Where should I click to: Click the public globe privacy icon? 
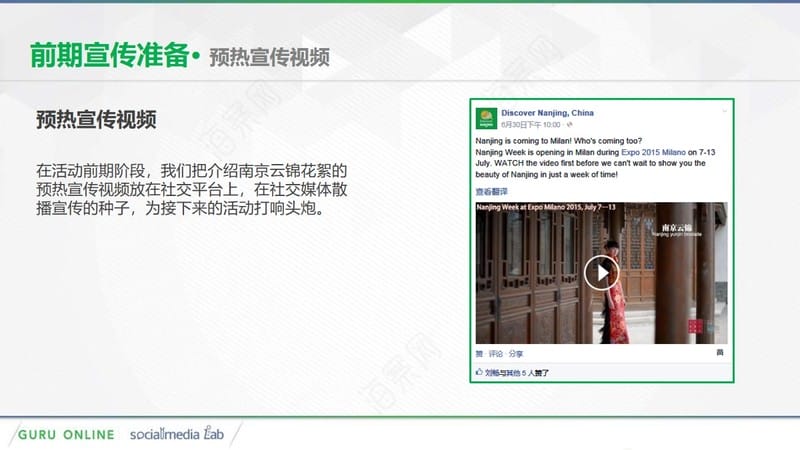569,124
